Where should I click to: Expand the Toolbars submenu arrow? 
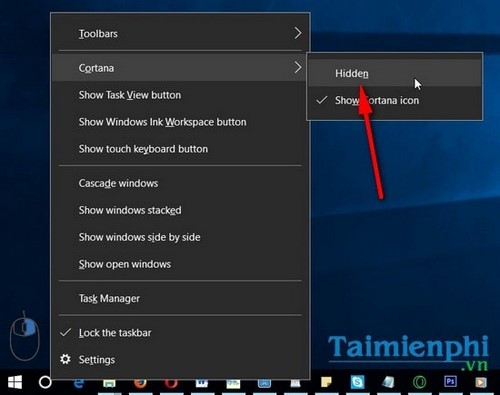tap(298, 33)
